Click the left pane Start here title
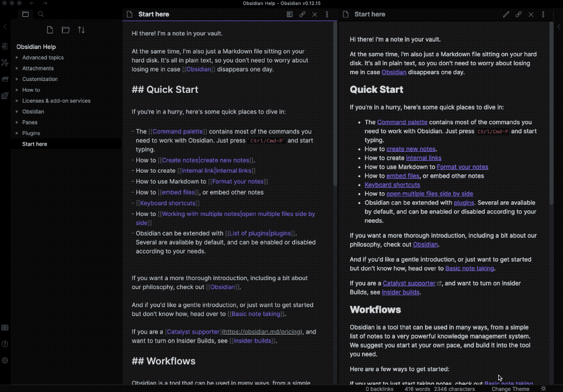This screenshot has height=392, width=563. click(x=154, y=15)
